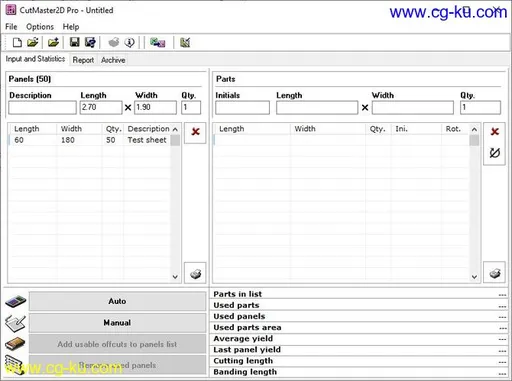Open the Archive tab
The image size is (512, 381).
[113, 60]
